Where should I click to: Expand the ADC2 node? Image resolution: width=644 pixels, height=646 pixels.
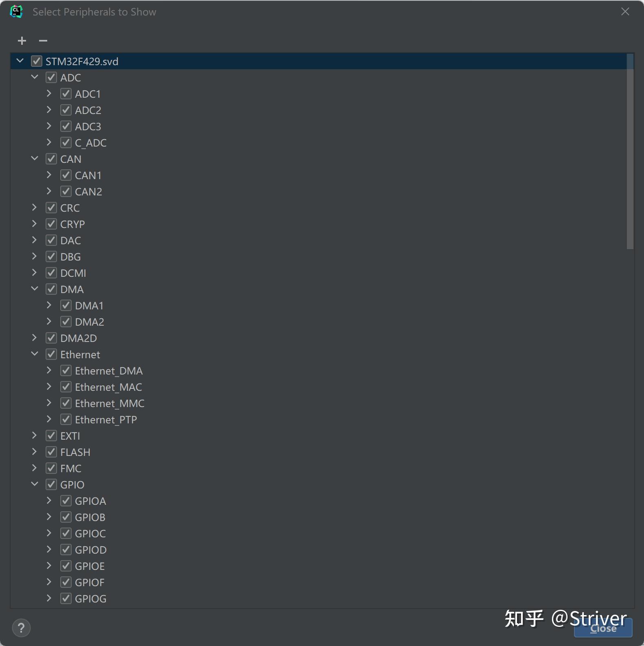point(49,110)
